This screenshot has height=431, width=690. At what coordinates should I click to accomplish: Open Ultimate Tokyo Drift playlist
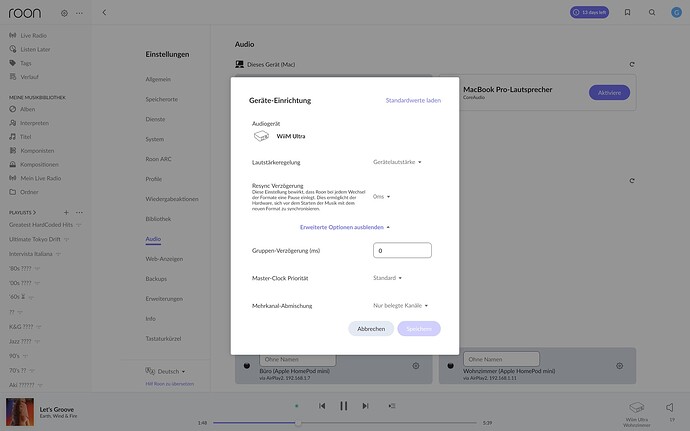(x=35, y=239)
